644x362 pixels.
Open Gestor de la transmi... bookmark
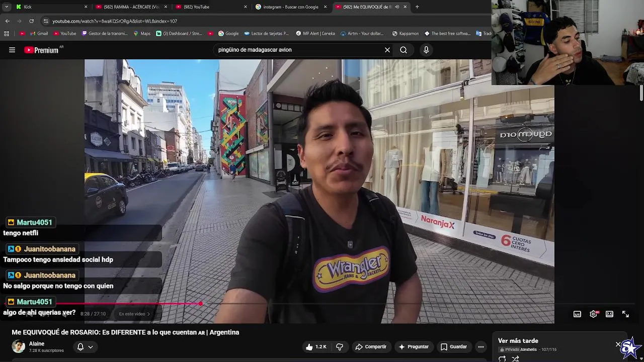[x=105, y=34]
